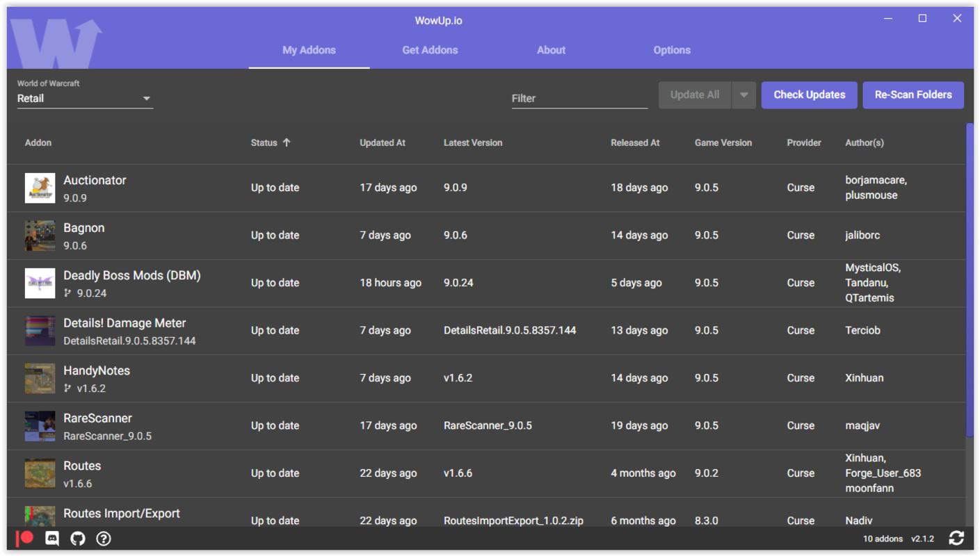Click the "v2.1.2" version label

[922, 539]
